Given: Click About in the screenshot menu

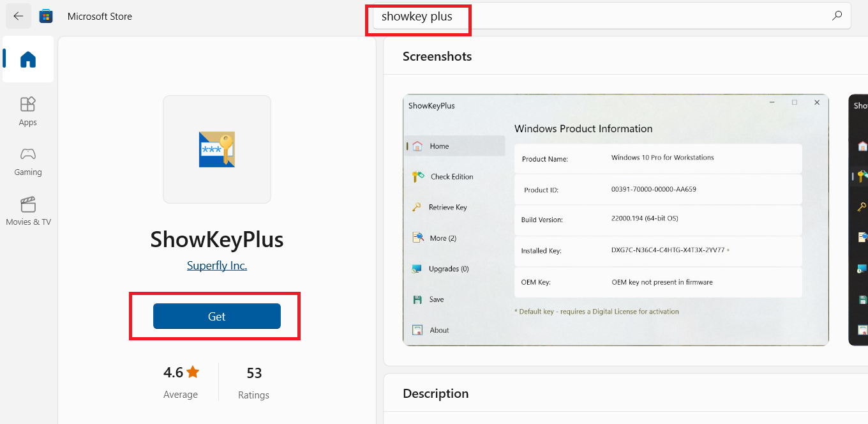Looking at the screenshot, I should tap(440, 330).
